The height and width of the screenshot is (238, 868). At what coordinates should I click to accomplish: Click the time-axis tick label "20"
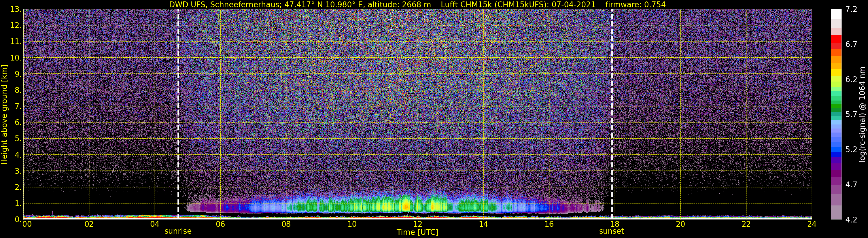[x=680, y=224]
